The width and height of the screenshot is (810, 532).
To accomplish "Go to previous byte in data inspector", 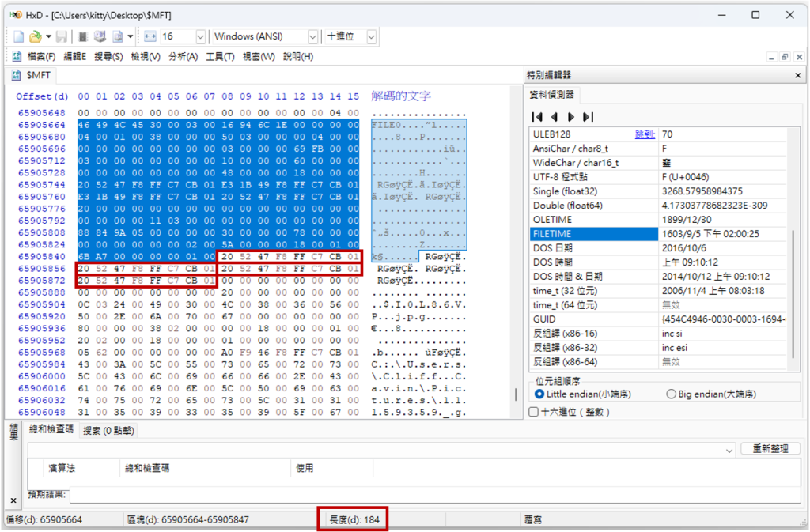I will [554, 117].
